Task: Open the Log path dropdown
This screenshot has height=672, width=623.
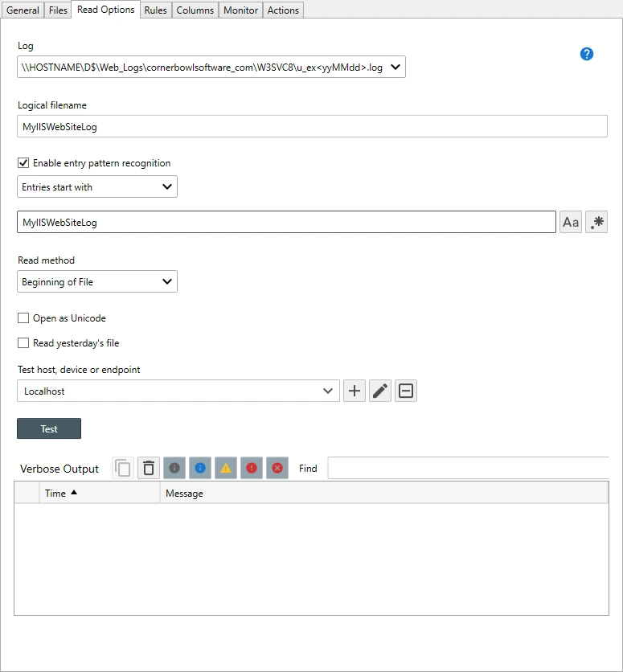Action: tap(396, 68)
